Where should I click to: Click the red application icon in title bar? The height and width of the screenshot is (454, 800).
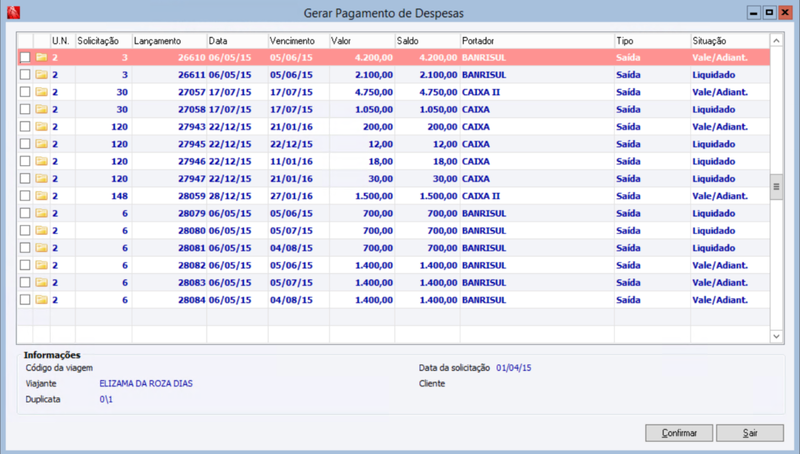(x=13, y=12)
